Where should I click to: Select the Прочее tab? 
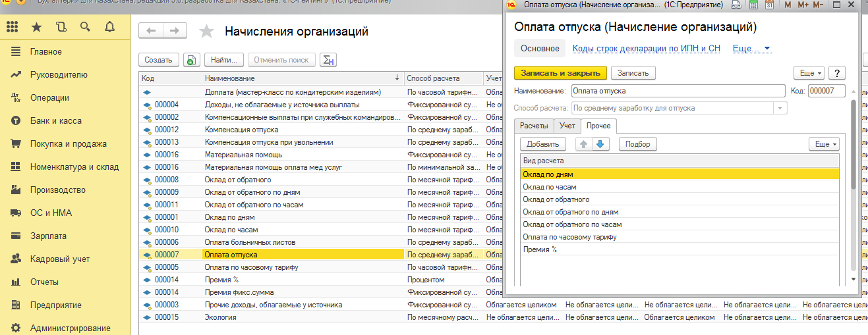(598, 126)
